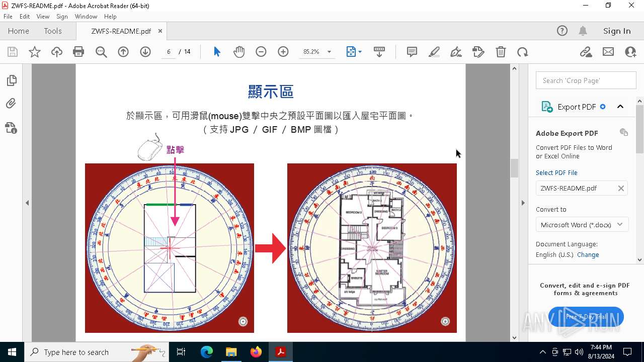Switch to the Home tab
This screenshot has height=362, width=644.
[19, 31]
